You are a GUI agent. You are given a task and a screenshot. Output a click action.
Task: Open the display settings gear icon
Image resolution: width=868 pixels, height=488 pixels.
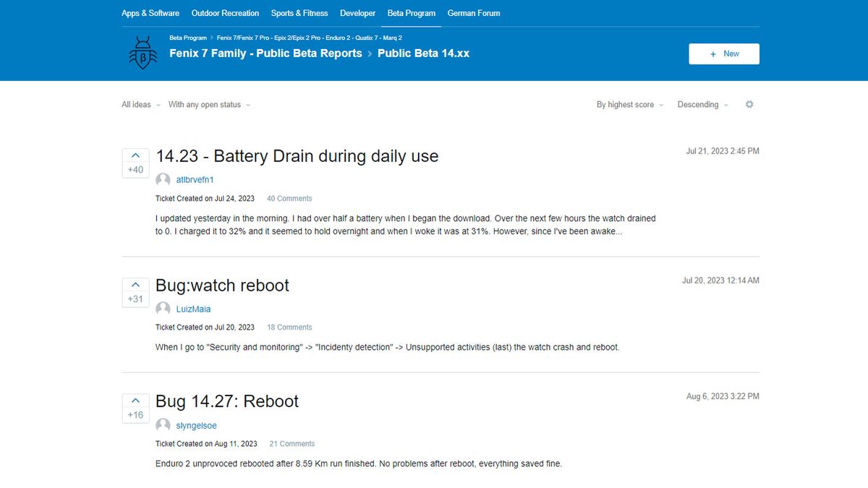click(749, 104)
